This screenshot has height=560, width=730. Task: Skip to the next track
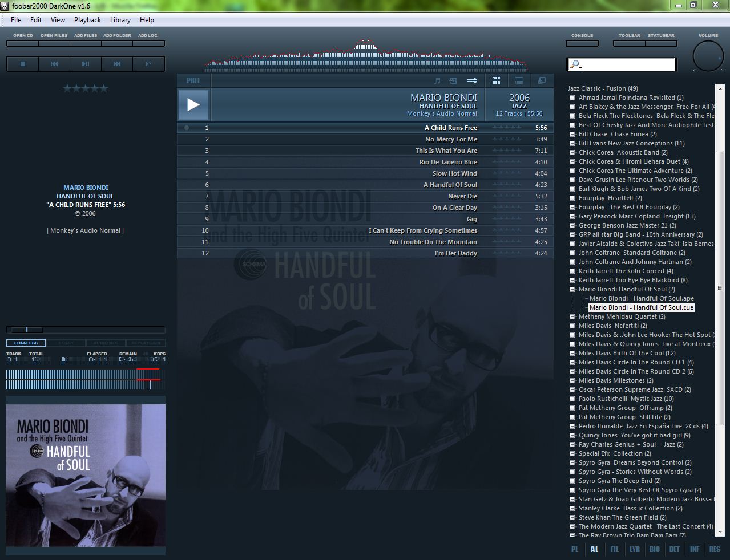[117, 64]
